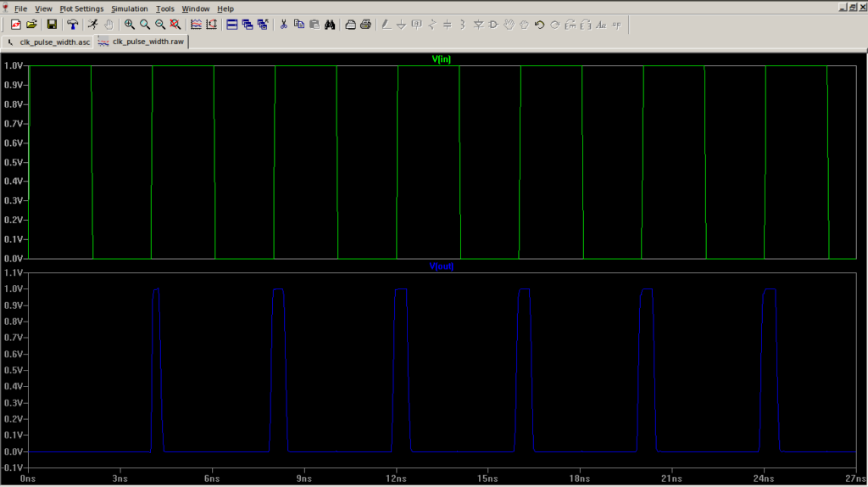Click the V(out) trace label
Image resolution: width=868 pixels, height=487 pixels.
pyautogui.click(x=441, y=266)
